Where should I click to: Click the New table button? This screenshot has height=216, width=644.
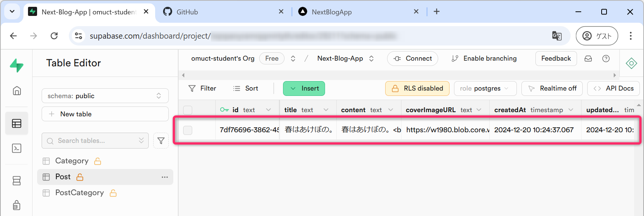[x=105, y=114]
